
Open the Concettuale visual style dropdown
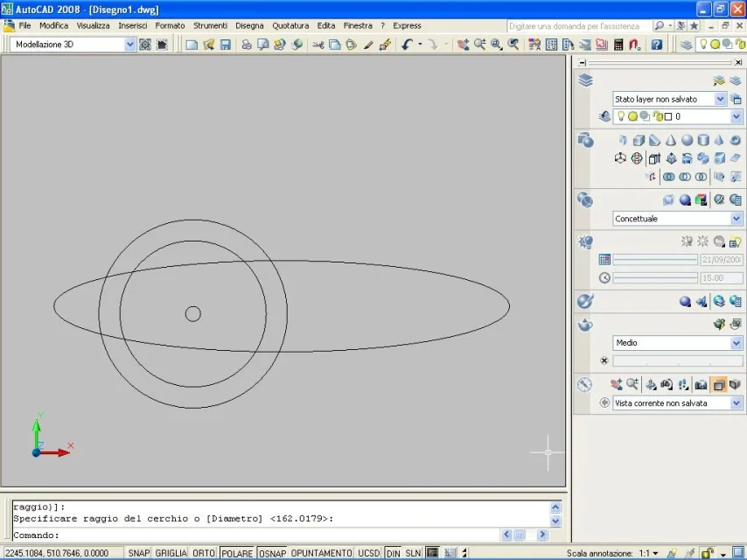pos(736,218)
